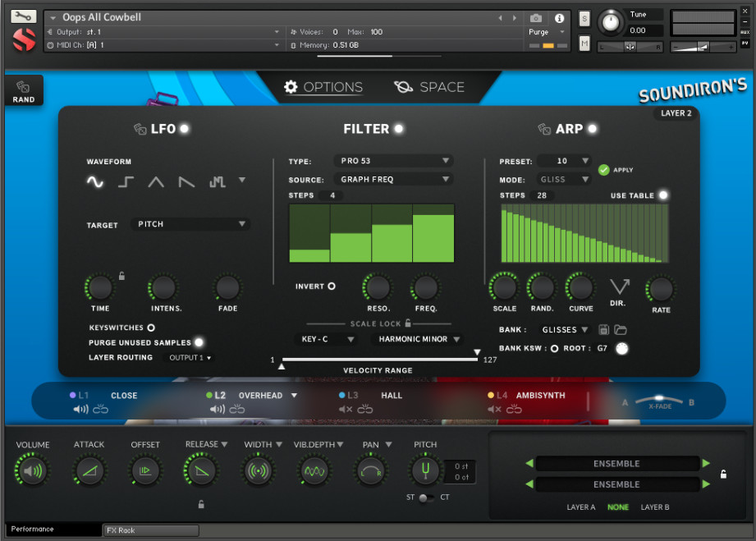The image size is (756, 541).
Task: Click the L1 Close link icon
Action: coord(100,409)
